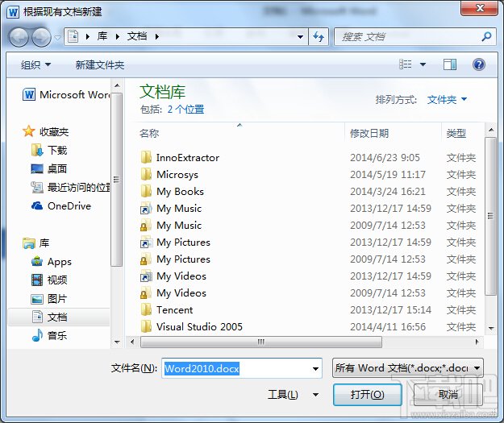Click file list scroll right arrow
504x423 pixels.
[477, 342]
